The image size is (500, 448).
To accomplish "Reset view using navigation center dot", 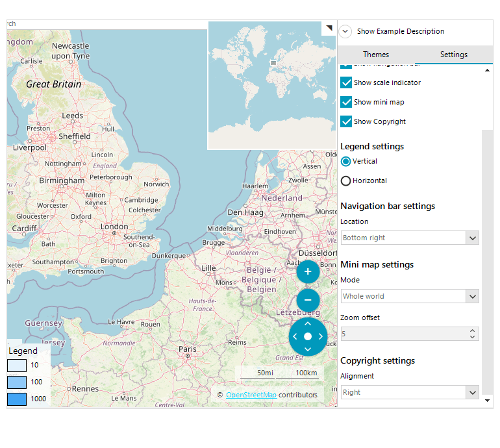I will tap(308, 336).
